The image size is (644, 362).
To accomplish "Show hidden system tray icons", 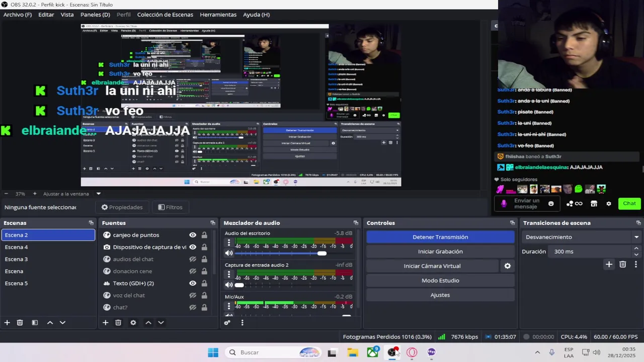I will 537,352.
